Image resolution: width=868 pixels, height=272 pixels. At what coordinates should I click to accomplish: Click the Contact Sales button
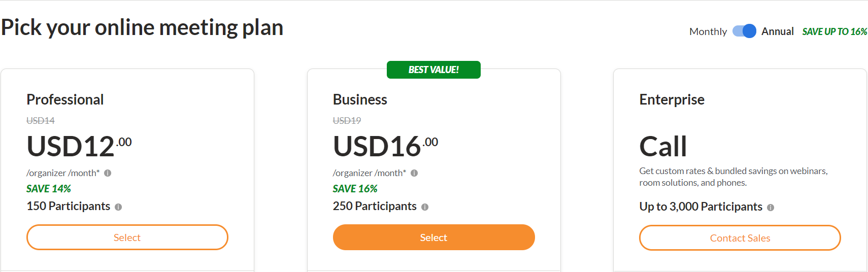(740, 238)
